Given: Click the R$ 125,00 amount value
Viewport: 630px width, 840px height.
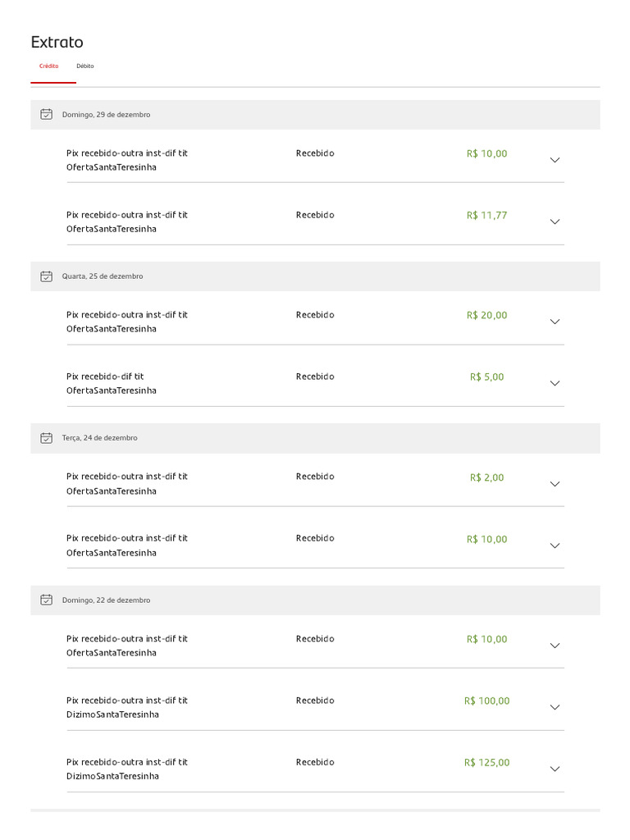Looking at the screenshot, I should click(x=486, y=762).
